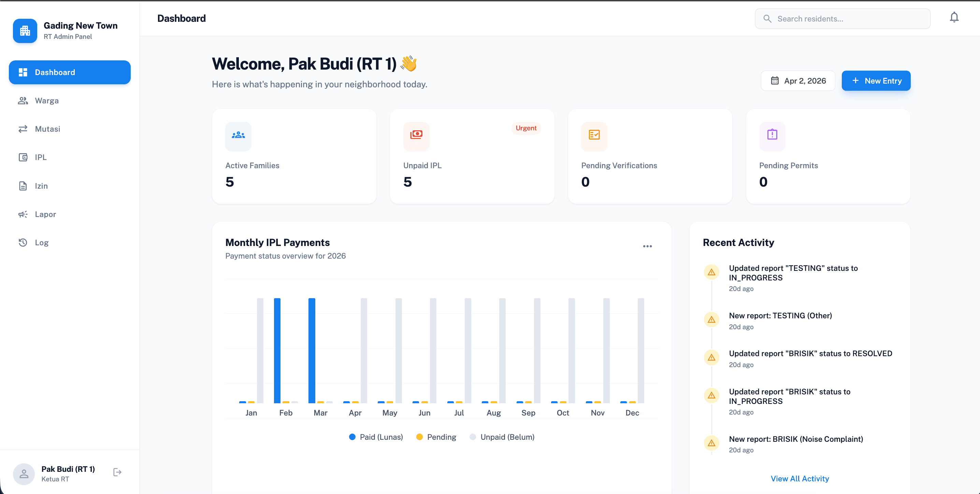Open the Log history icon
This screenshot has width=980, height=494.
23,242
